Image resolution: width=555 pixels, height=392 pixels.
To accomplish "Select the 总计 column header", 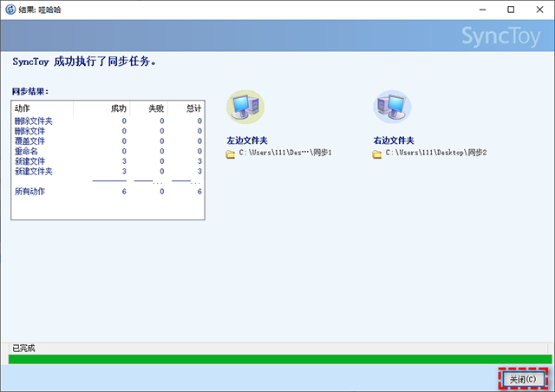I will pos(193,108).
